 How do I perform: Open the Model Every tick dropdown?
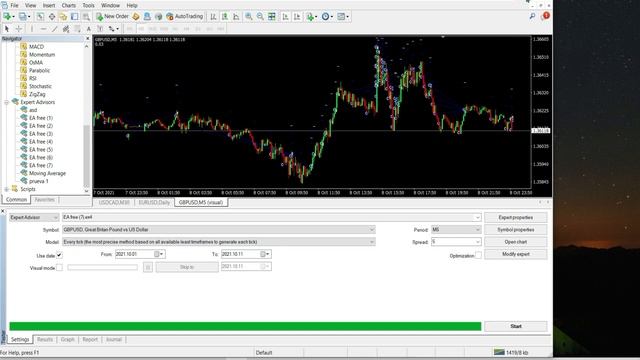point(219,242)
